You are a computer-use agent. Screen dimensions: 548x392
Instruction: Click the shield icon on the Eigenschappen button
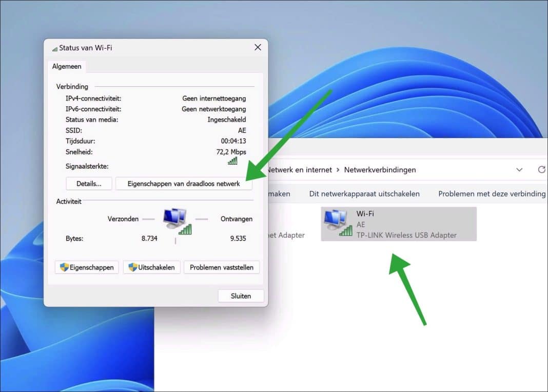point(63,267)
